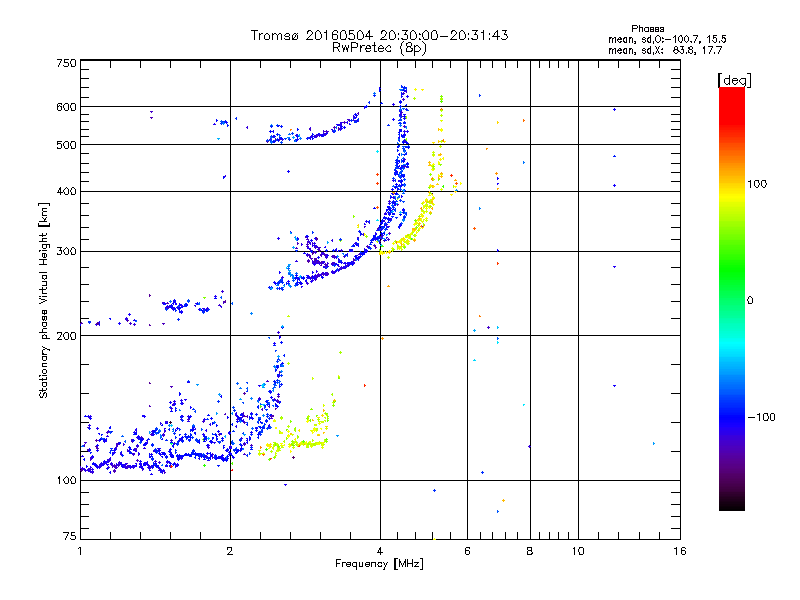Select the 'mean, sd,O:-100.7, 15.5' text
800x600 pixels.
(667, 39)
